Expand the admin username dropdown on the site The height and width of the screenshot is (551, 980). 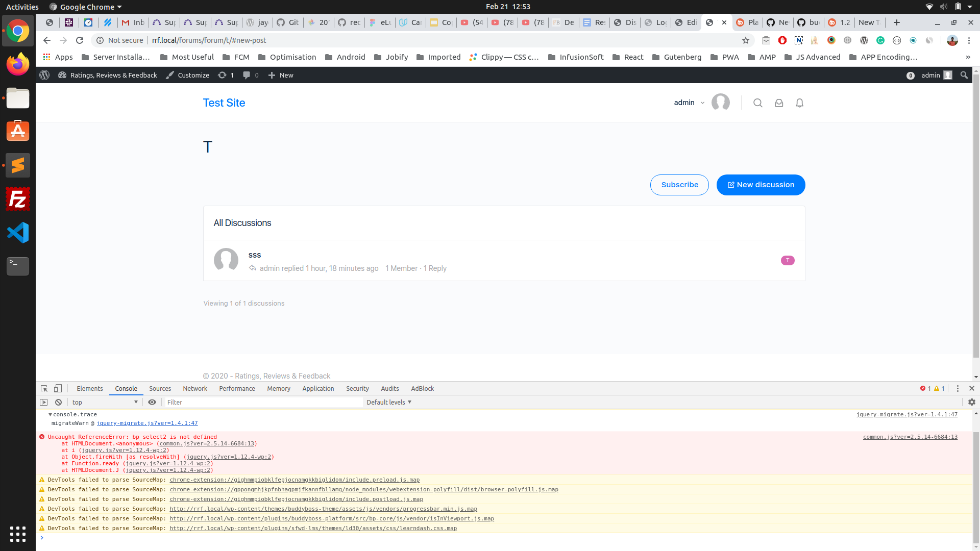(689, 103)
